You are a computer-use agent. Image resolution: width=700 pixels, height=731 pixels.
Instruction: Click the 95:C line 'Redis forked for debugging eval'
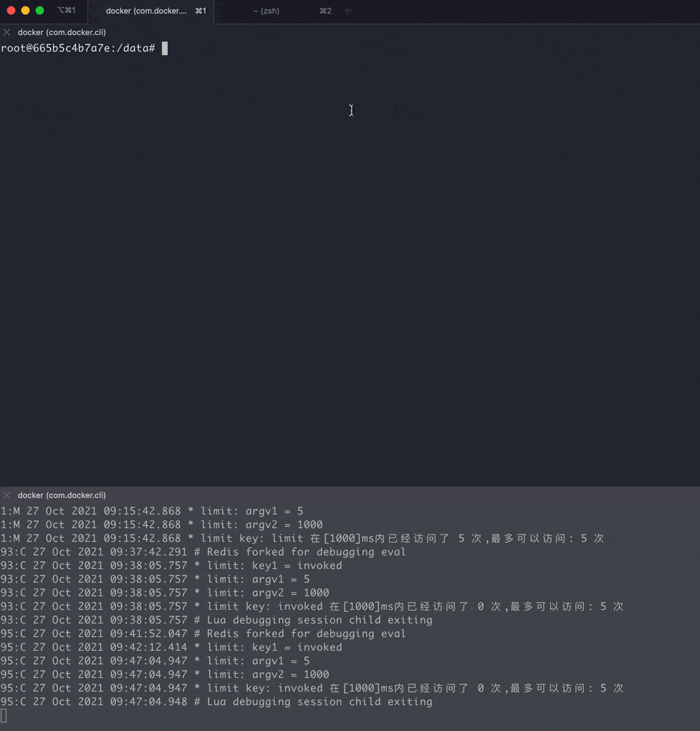(x=203, y=634)
